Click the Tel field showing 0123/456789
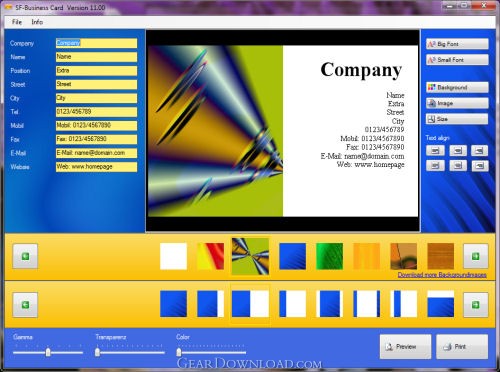 click(96, 112)
